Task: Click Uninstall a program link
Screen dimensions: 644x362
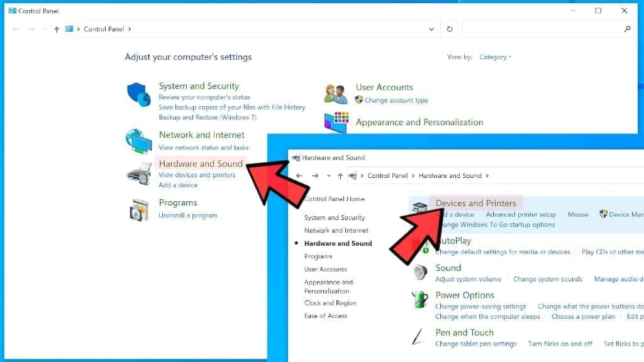Action: coord(188,216)
